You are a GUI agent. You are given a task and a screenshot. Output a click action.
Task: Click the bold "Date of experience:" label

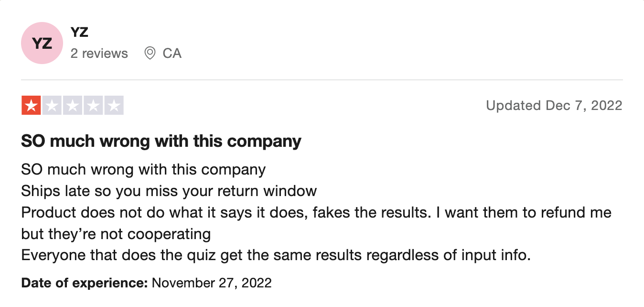coord(85,283)
